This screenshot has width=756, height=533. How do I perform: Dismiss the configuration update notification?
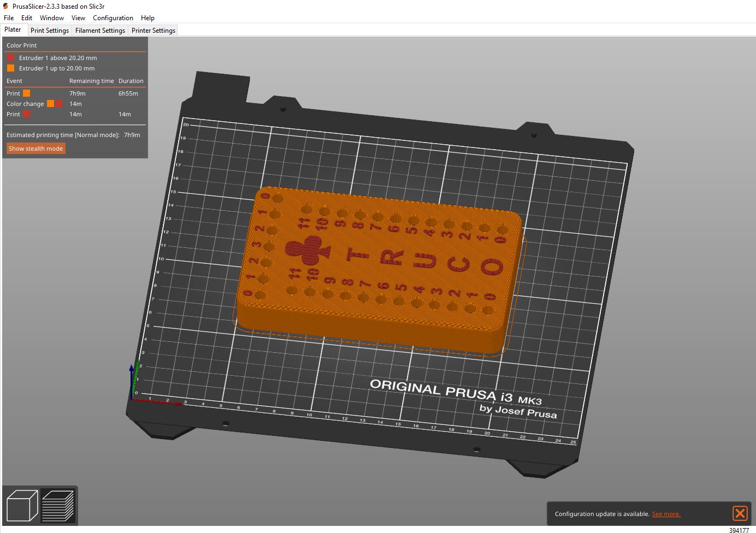click(740, 513)
